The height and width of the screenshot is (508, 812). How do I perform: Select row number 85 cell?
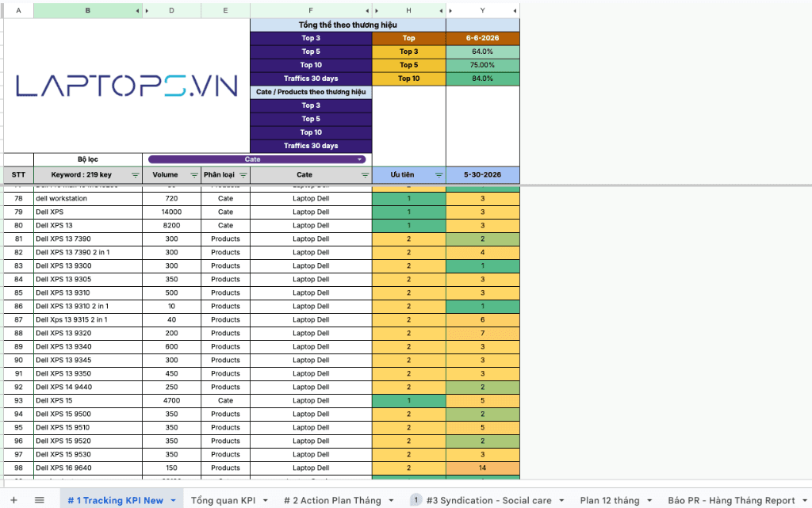pyautogui.click(x=19, y=292)
